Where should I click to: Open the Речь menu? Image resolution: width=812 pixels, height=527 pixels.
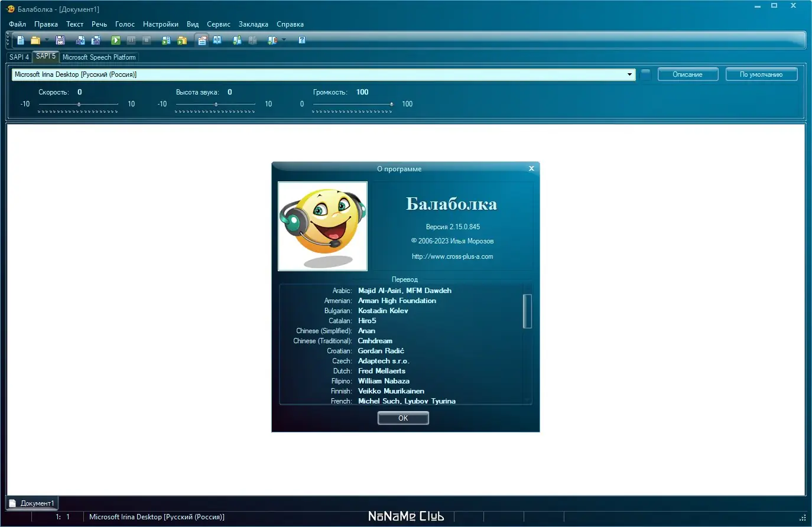[x=99, y=24]
